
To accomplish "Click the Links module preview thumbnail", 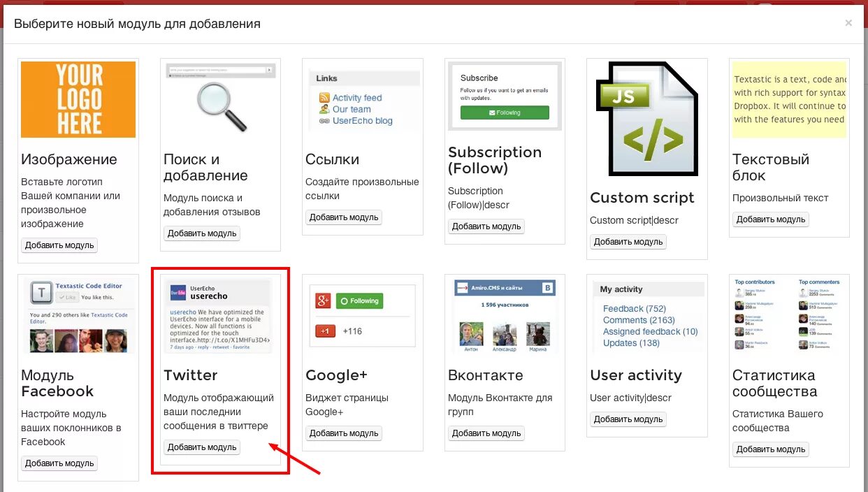I will point(363,99).
